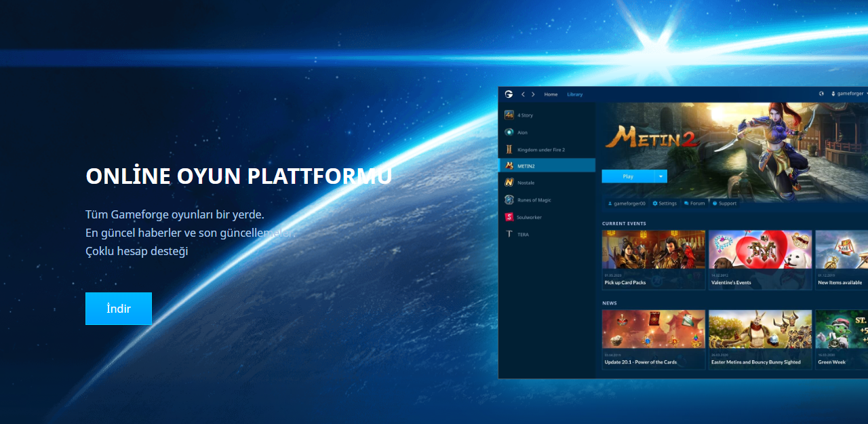Click the Gameforge G logo icon
The image size is (868, 424).
(509, 94)
